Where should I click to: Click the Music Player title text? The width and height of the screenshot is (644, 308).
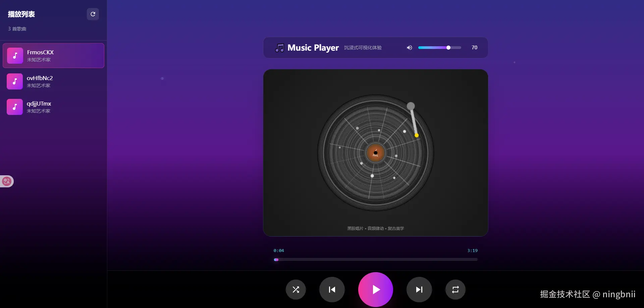313,48
